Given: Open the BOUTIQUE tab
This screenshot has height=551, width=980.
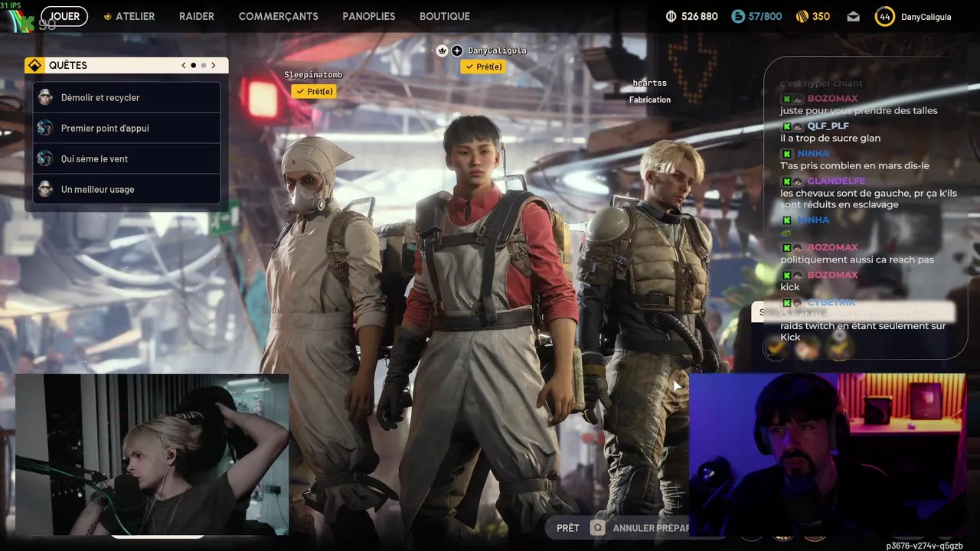Looking at the screenshot, I should [445, 16].
